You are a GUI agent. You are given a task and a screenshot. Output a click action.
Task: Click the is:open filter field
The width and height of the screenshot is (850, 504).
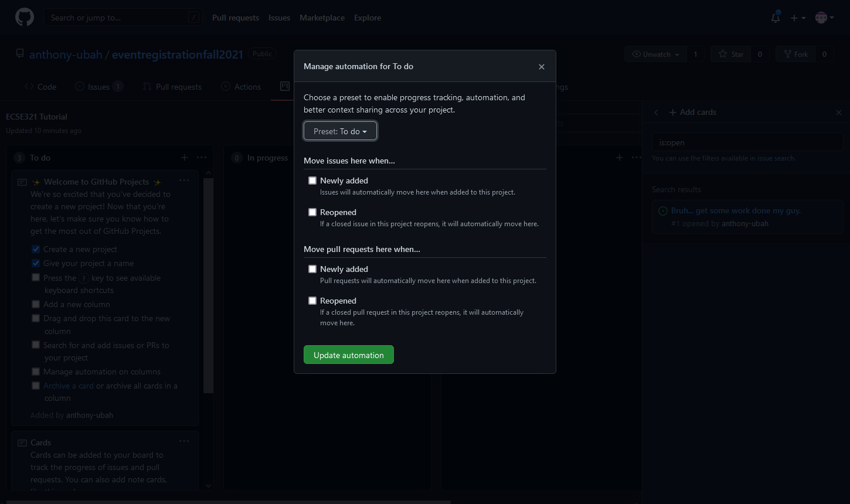747,142
